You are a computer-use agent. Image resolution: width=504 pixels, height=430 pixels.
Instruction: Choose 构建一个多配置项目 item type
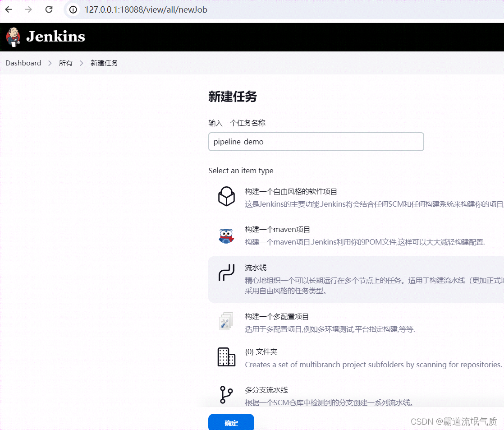277,316
